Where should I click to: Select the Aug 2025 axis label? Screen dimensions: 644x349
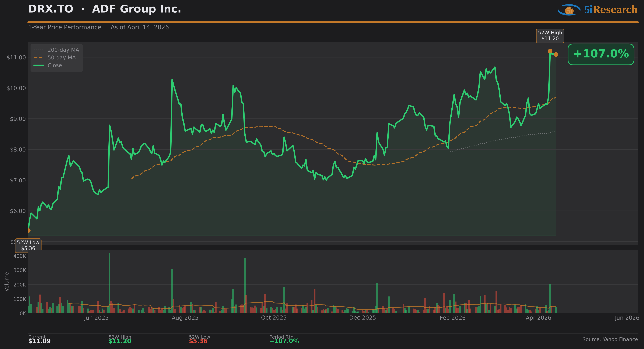coord(185,318)
